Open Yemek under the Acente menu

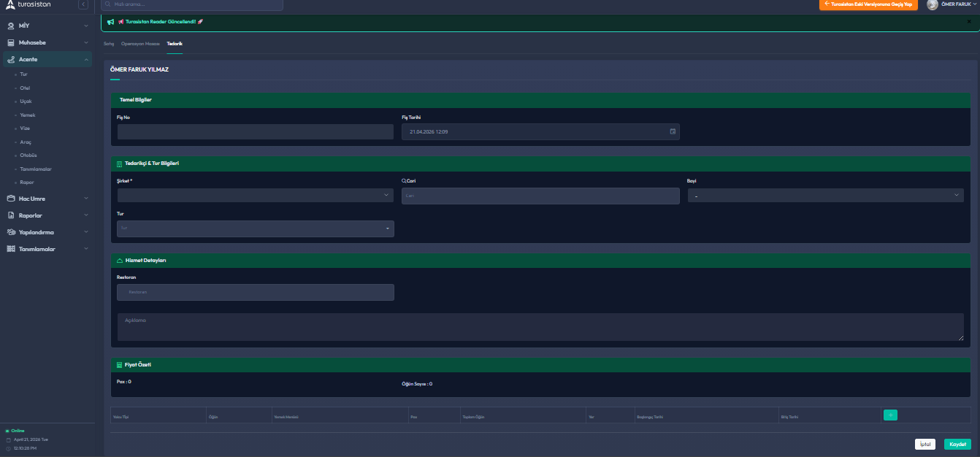click(x=28, y=115)
